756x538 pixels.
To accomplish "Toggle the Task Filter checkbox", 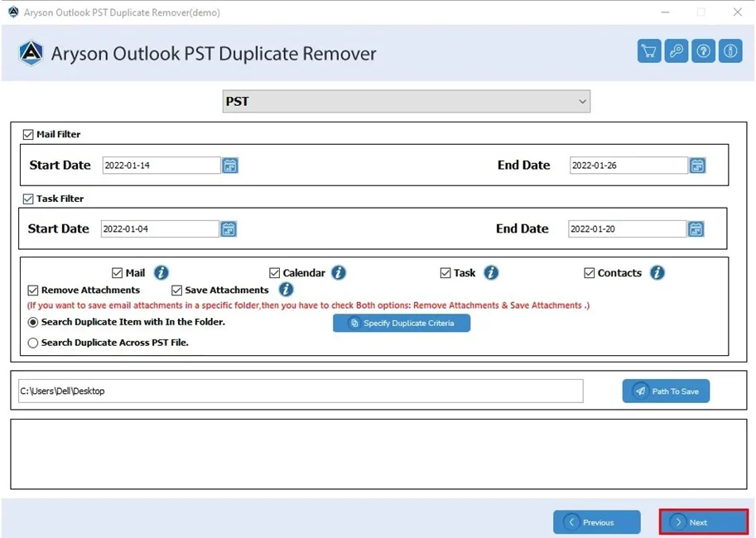I will tap(28, 199).
